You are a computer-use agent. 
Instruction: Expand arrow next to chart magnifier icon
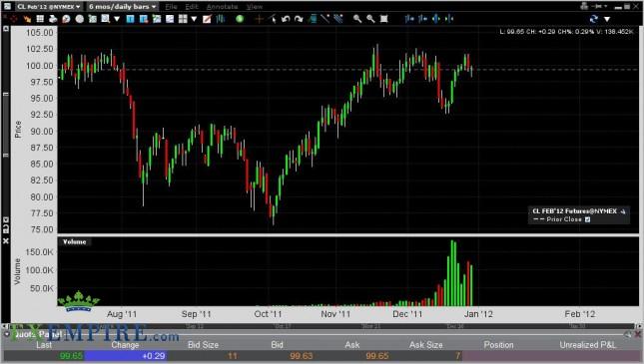(x=117, y=19)
